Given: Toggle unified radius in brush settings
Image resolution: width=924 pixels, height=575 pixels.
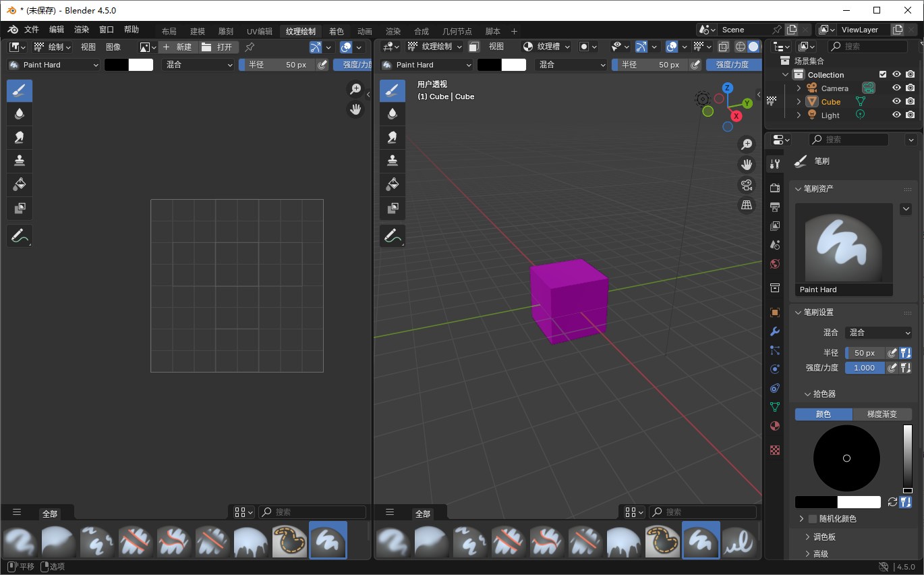Looking at the screenshot, I should point(906,353).
